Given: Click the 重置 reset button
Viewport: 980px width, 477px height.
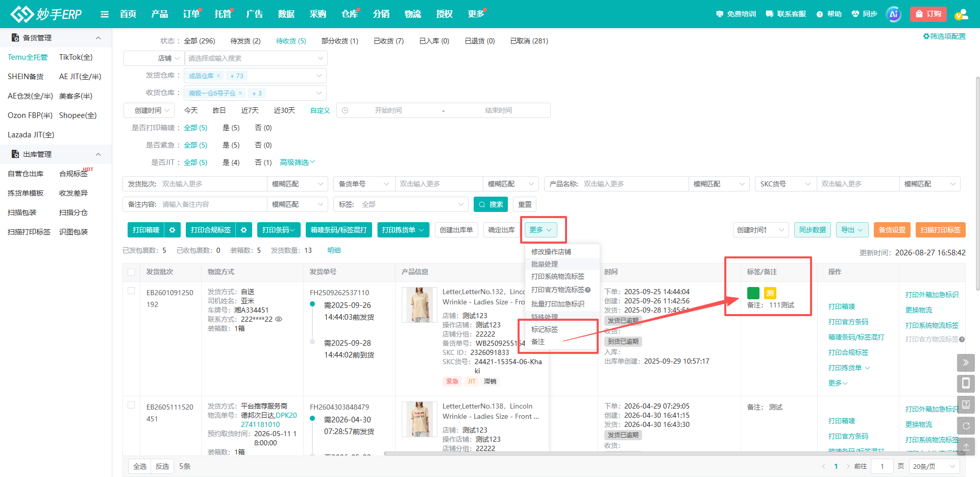Looking at the screenshot, I should (525, 204).
